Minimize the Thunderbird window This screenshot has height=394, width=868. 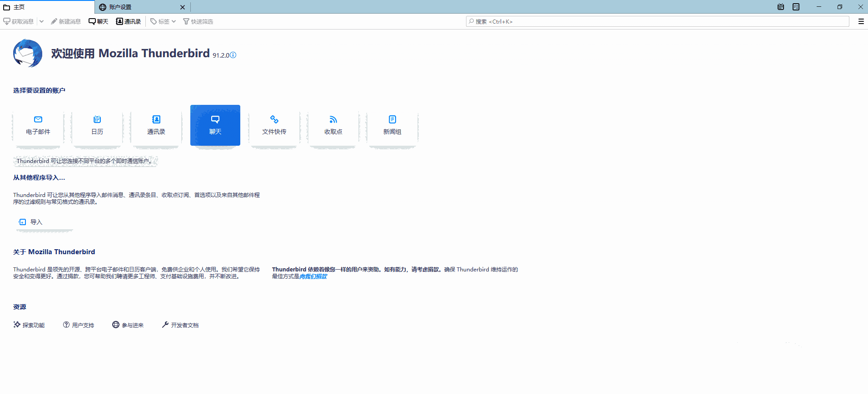coord(819,7)
